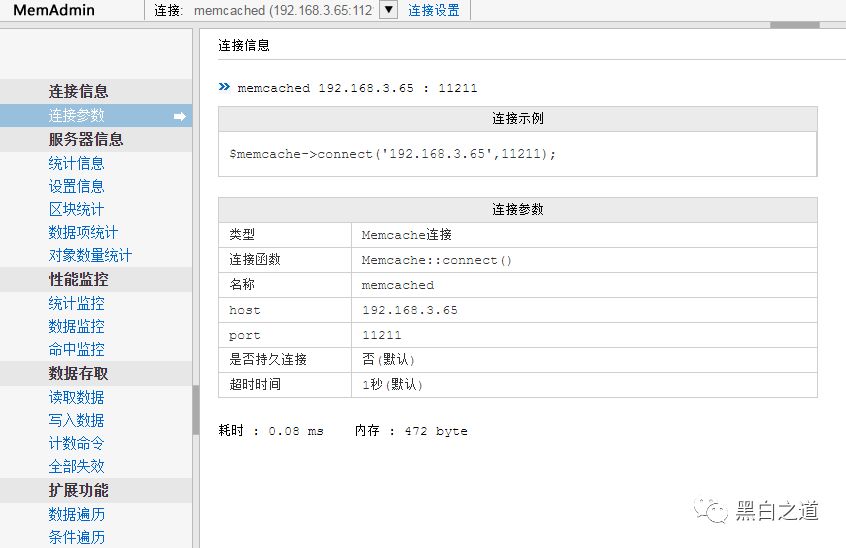The height and width of the screenshot is (548, 846).
Task: Select memcached connection combo box text
Action: coord(283,10)
